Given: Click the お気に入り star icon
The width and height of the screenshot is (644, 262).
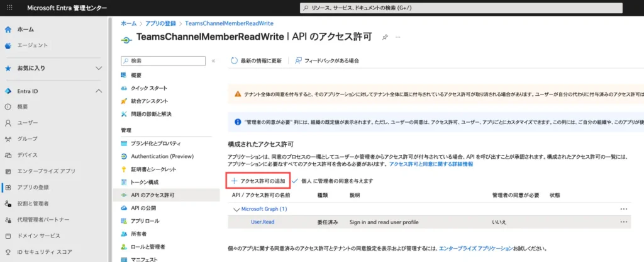Looking at the screenshot, I should [x=8, y=68].
